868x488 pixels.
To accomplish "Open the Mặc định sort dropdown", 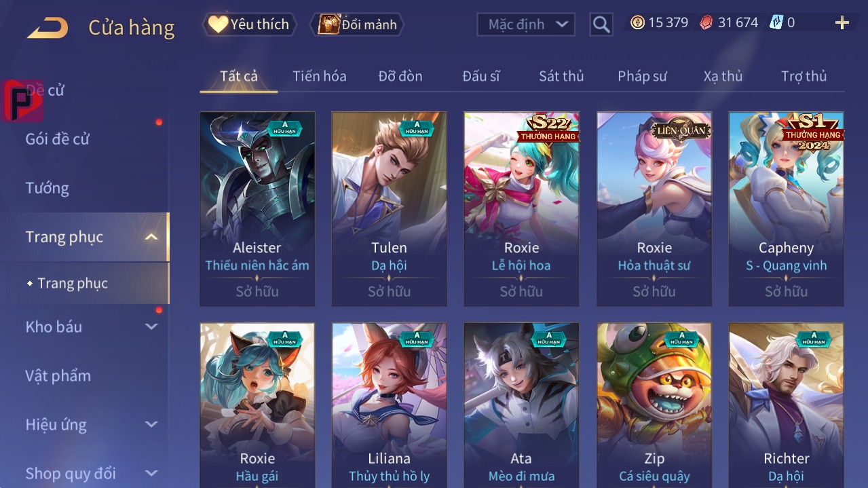I will pyautogui.click(x=525, y=24).
